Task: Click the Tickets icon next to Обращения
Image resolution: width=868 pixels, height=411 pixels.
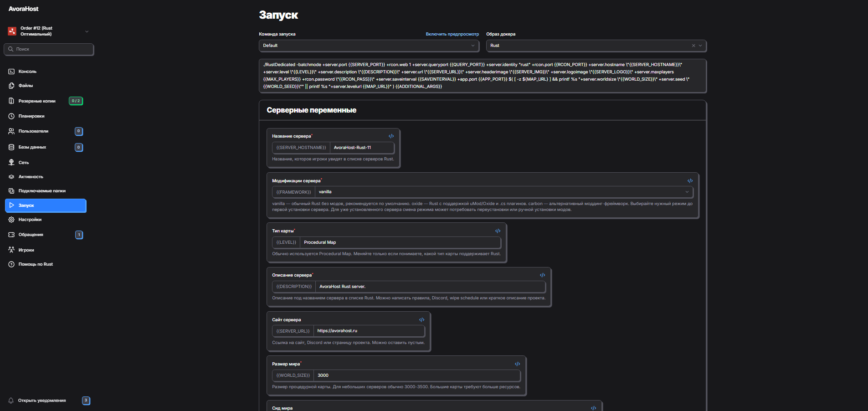Action: click(x=11, y=235)
